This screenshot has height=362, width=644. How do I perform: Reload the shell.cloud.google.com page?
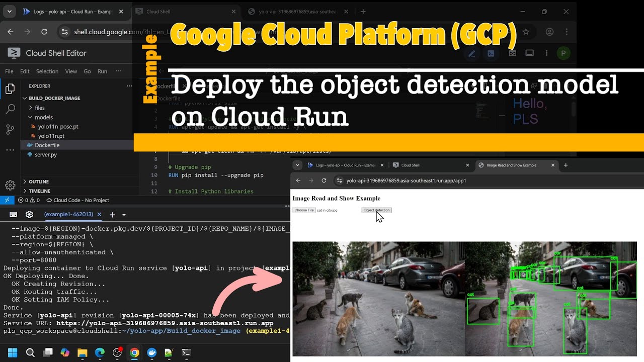pyautogui.click(x=44, y=32)
